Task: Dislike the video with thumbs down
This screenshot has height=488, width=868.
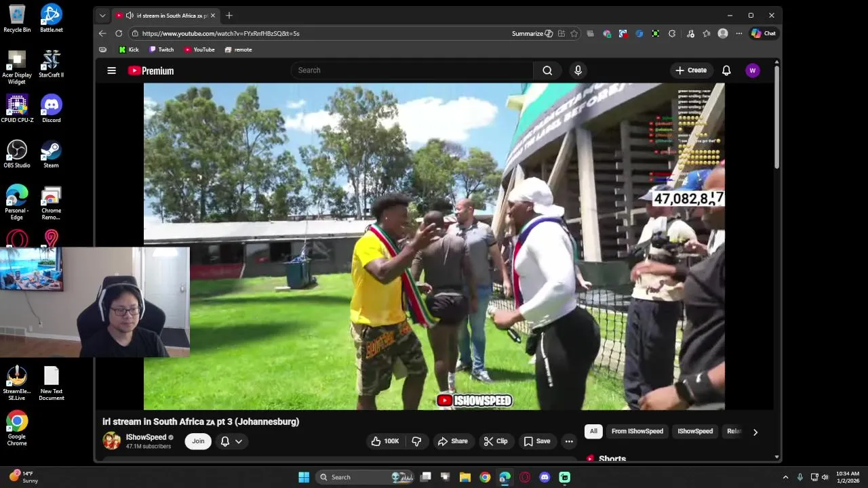Action: [416, 441]
